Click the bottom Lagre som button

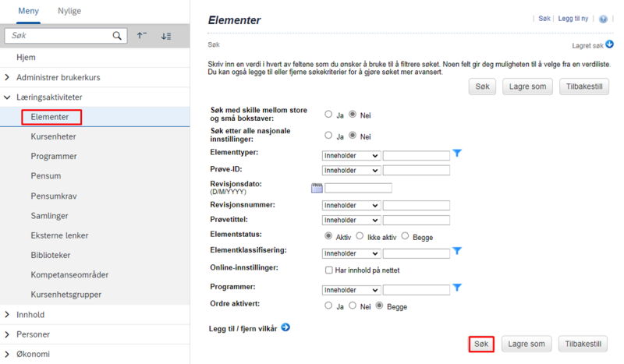tap(526, 344)
